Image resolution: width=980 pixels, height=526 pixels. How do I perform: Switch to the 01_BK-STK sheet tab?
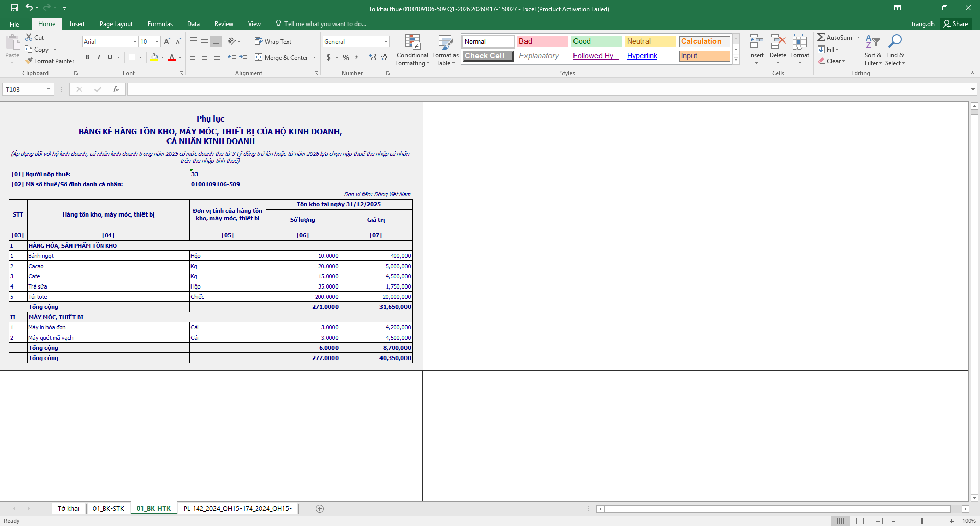coord(108,508)
